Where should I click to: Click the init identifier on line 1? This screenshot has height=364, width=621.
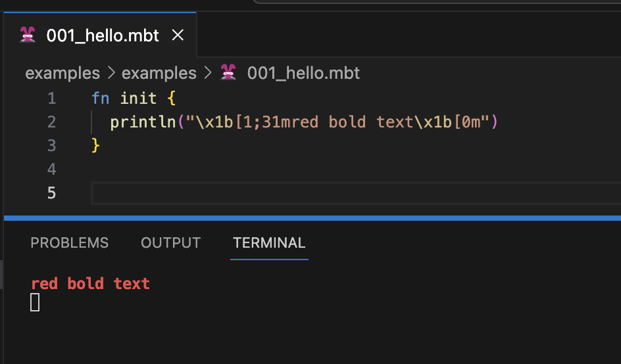138,99
